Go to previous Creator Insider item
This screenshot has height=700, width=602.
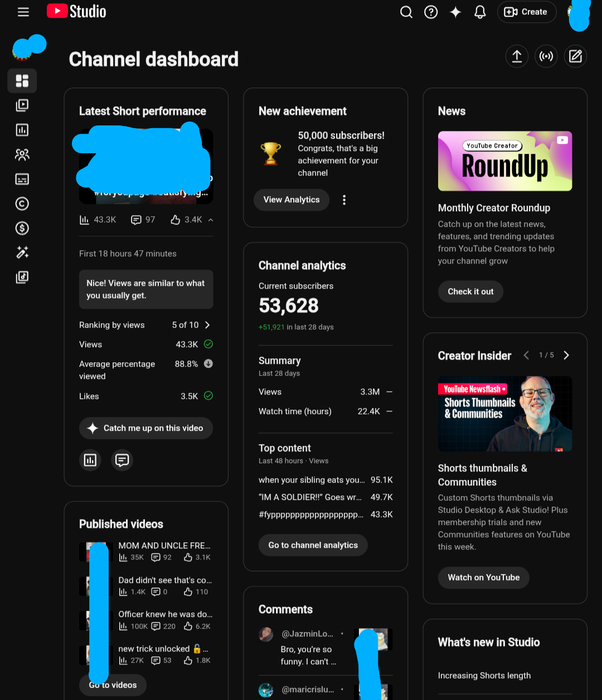tap(526, 355)
